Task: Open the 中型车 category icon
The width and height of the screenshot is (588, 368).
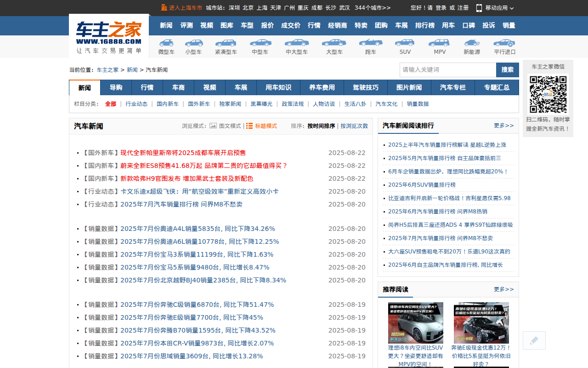Action: point(260,43)
